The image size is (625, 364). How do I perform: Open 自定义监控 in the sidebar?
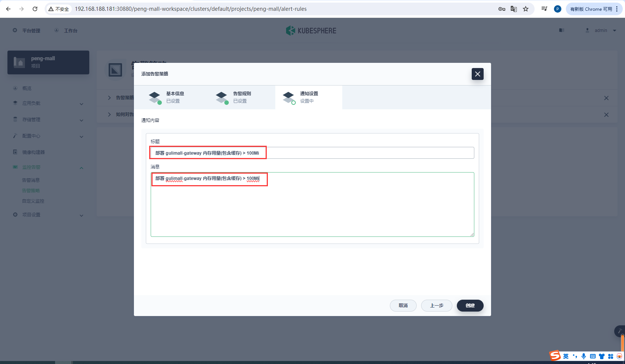[x=33, y=201]
